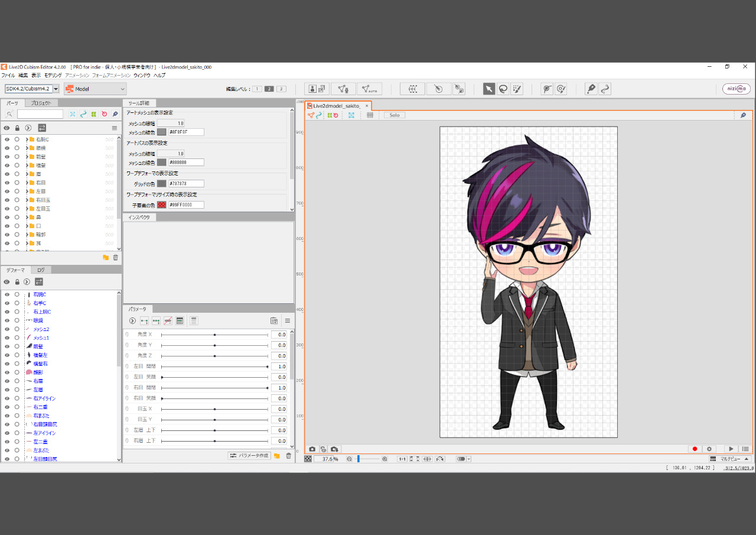Toggle visibility of 前髪 deformer
The width and height of the screenshot is (756, 535).
7,346
